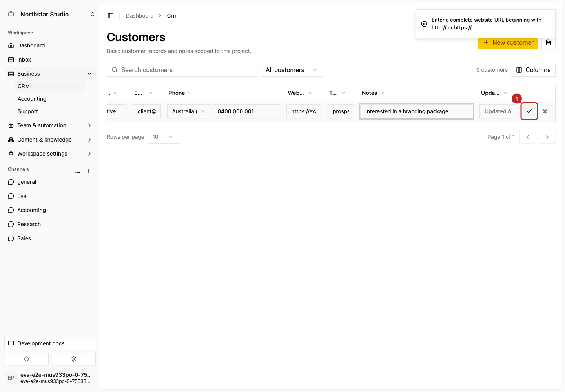
Task: Open the Northstar Studio workspace switcher
Action: coord(51,14)
